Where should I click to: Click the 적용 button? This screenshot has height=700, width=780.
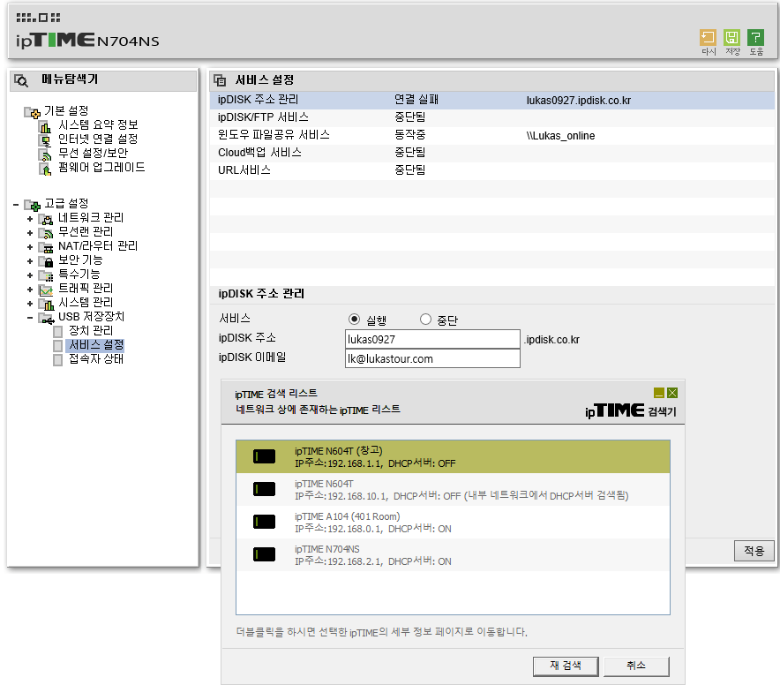click(754, 551)
